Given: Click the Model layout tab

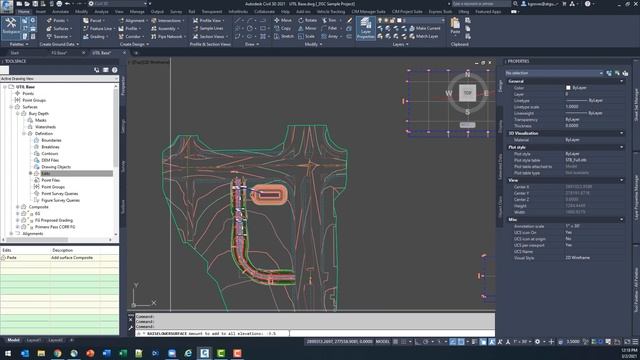Looking at the screenshot, I should pos(13,340).
